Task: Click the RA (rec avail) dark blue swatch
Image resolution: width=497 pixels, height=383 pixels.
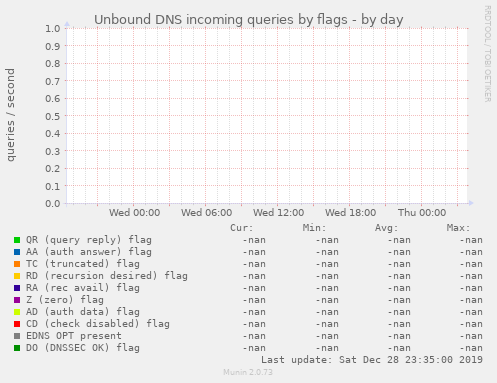Action: click(17, 288)
